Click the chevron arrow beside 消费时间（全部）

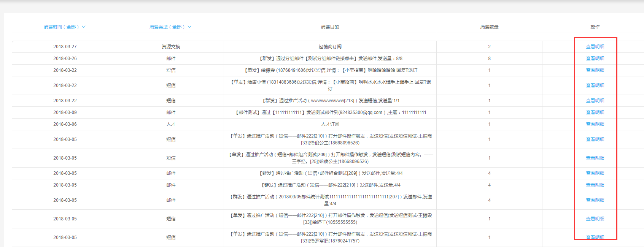(x=84, y=27)
